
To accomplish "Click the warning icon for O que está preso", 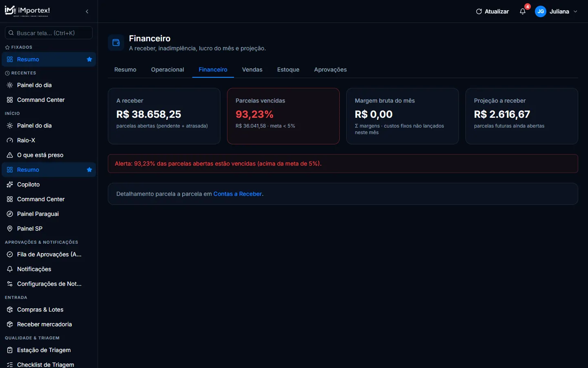I will pos(10,155).
